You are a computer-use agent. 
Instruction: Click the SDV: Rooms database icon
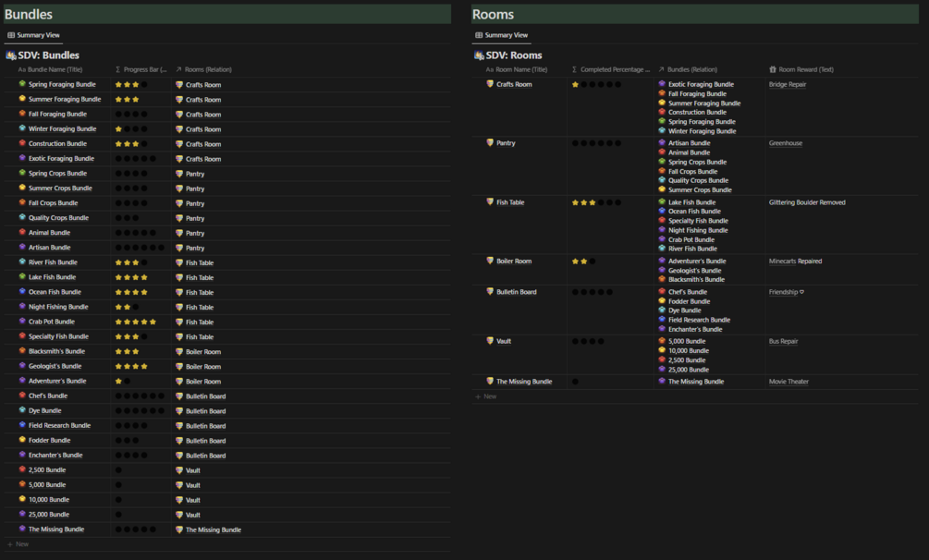(x=479, y=55)
